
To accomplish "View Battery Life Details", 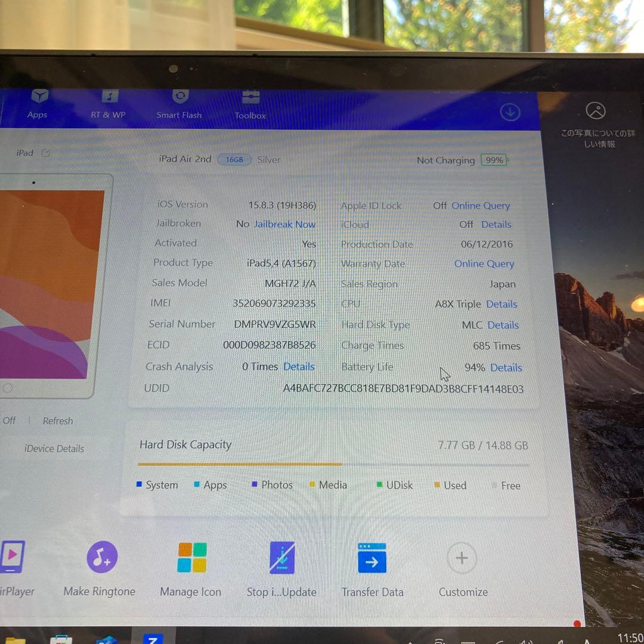I will tap(506, 367).
